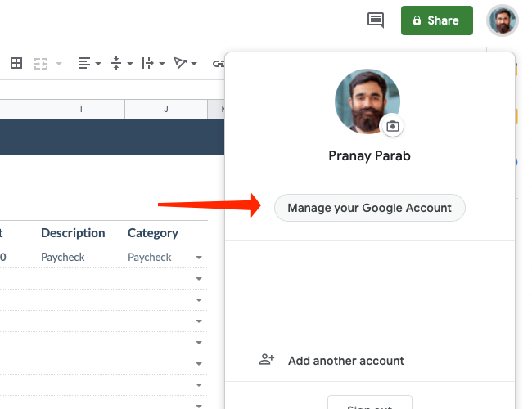This screenshot has width=532, height=409.
Task: Click the green Share button
Action: [x=436, y=20]
